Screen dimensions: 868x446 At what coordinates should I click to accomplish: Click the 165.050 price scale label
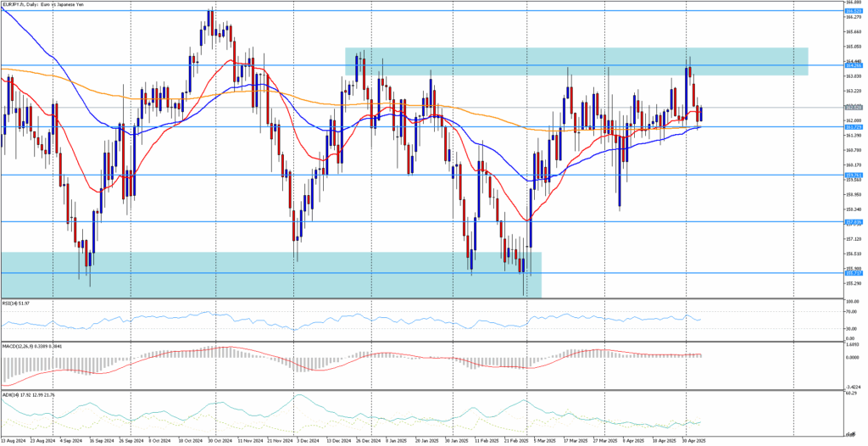pos(854,47)
